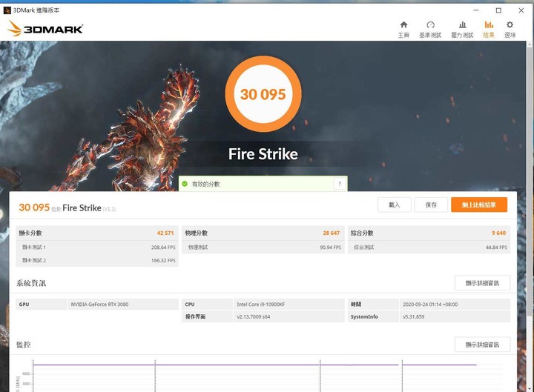Click the graphics score value 42 571

click(x=165, y=233)
